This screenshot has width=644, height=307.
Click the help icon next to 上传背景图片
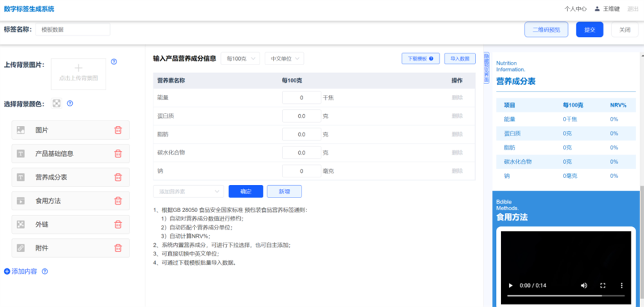(114, 62)
